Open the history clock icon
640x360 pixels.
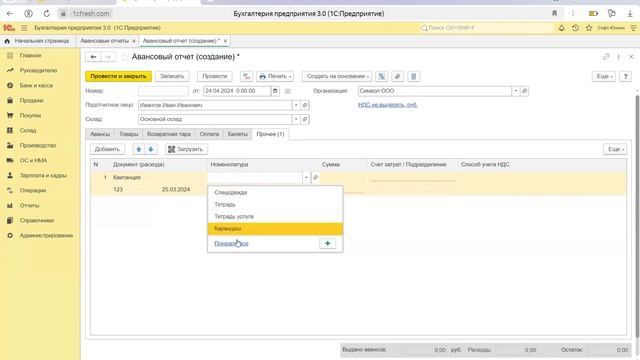coord(575,28)
